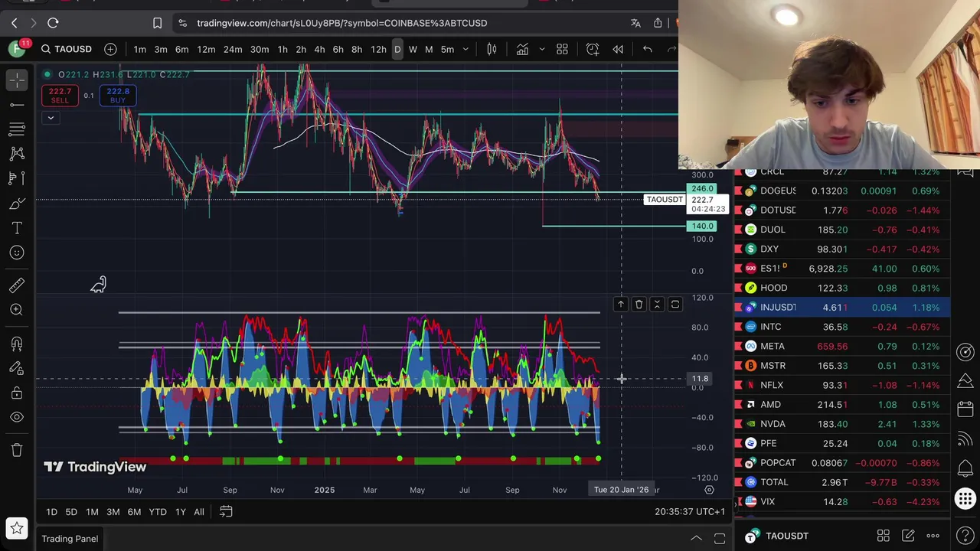Open the timezone clock 20:35:37 UTC+1
This screenshot has height=551, width=980.
690,511
